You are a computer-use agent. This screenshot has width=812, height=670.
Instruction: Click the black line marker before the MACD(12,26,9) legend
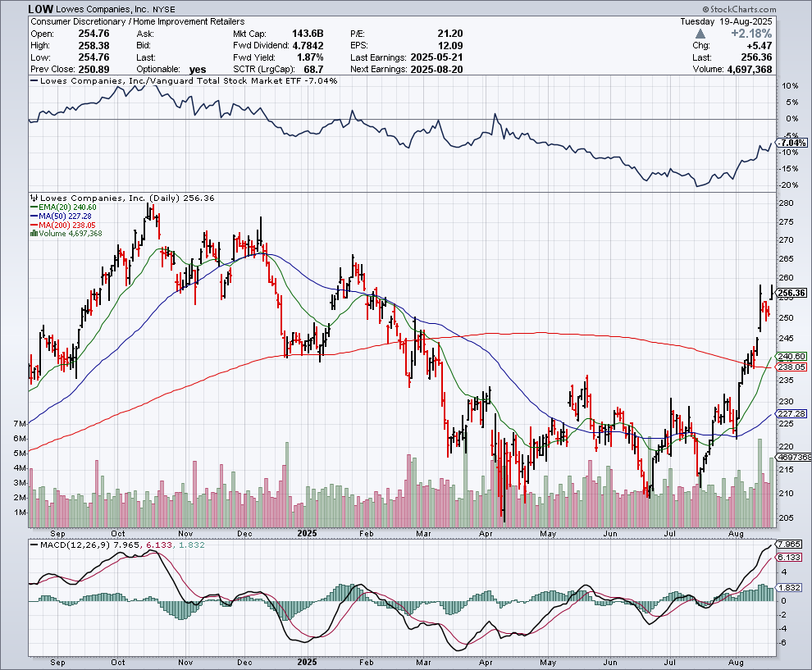coord(34,545)
